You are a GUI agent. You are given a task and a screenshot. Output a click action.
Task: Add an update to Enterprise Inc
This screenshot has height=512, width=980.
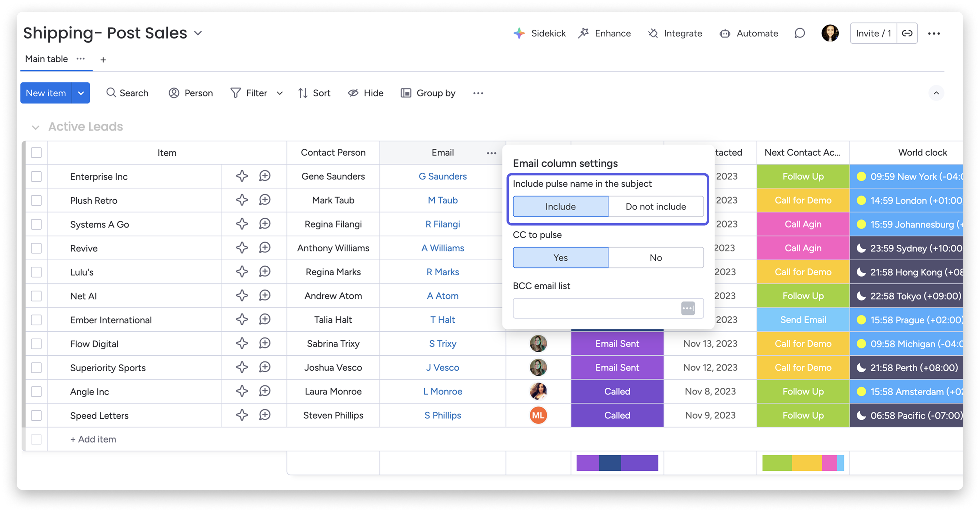tap(265, 176)
